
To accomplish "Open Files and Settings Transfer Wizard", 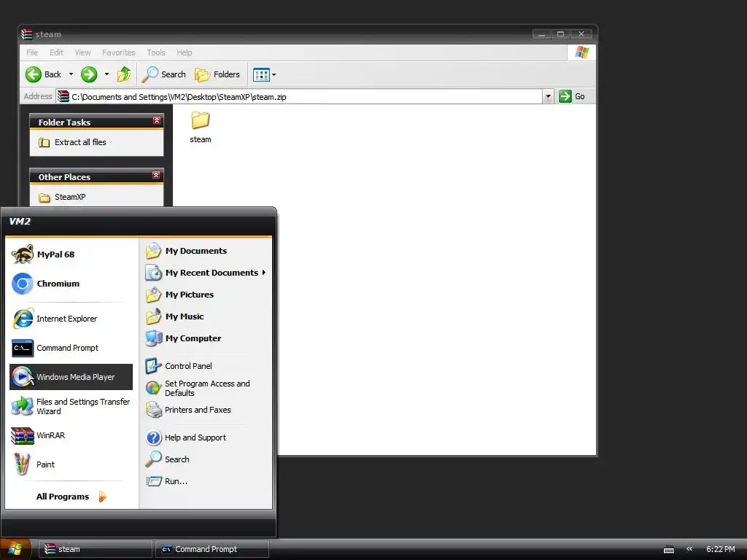I will [x=71, y=406].
